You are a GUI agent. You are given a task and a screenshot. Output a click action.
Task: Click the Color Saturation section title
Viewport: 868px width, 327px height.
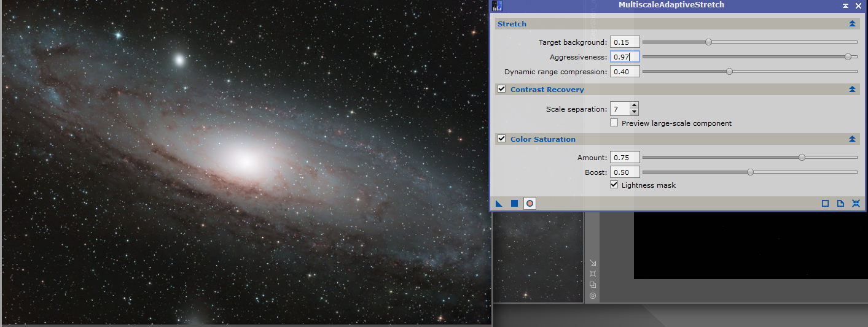[543, 139]
